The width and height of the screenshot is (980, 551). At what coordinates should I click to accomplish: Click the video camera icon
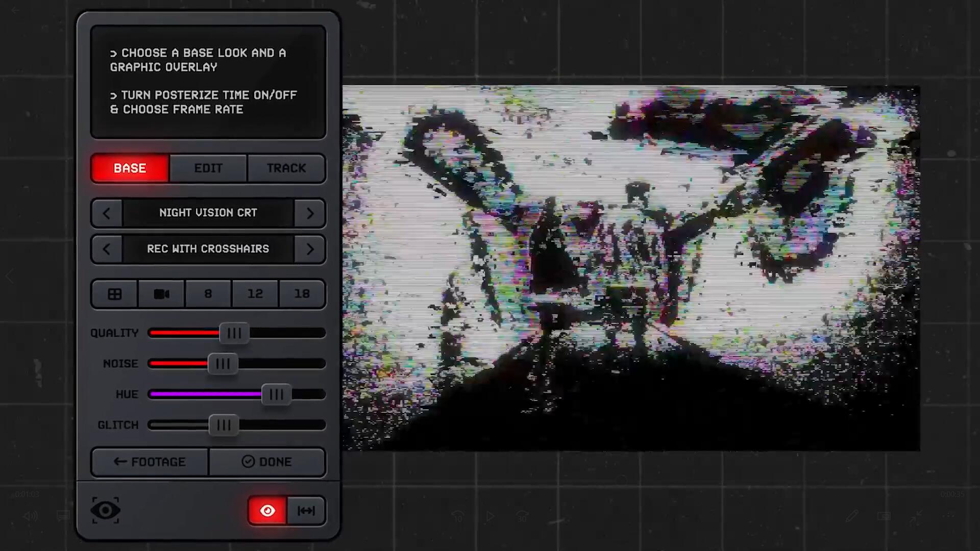tap(161, 293)
